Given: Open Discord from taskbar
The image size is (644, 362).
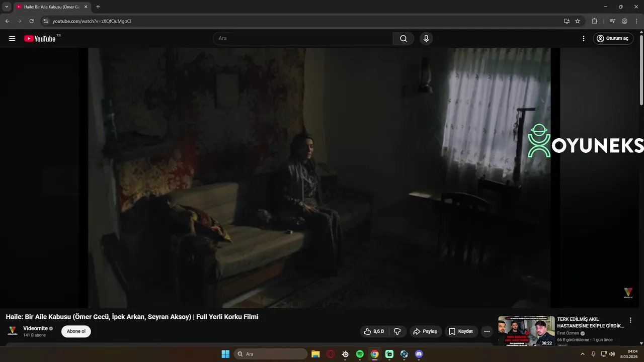Looking at the screenshot, I should pos(419,354).
